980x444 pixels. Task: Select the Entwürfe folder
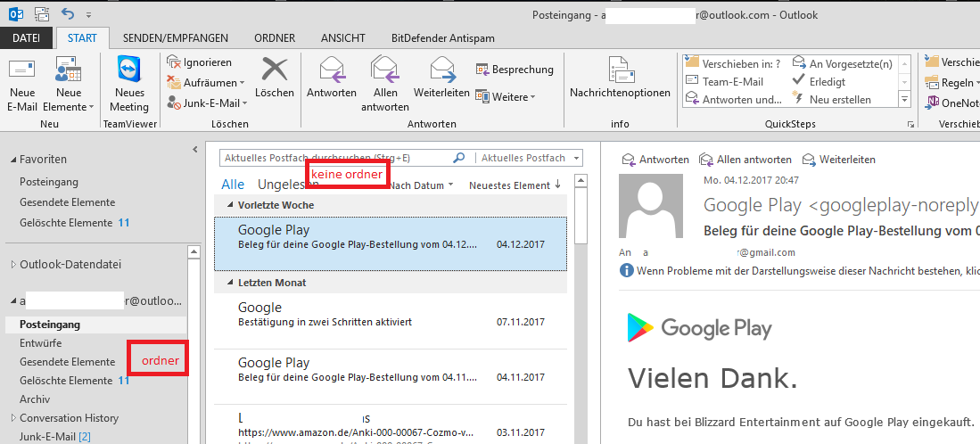coord(41,343)
